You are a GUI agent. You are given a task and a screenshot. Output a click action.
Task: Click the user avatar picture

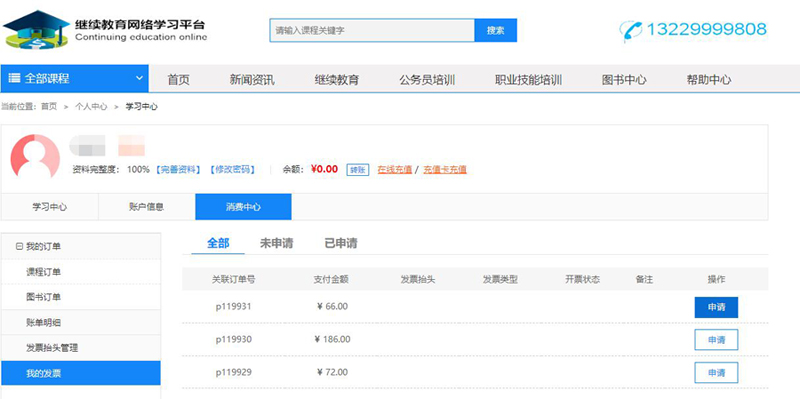click(35, 156)
